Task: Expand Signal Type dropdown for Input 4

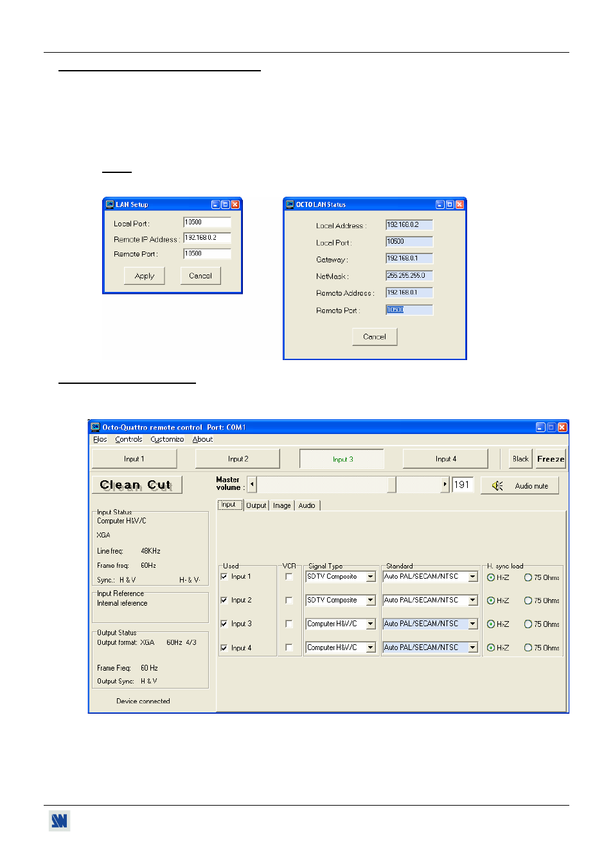Action: tap(371, 647)
